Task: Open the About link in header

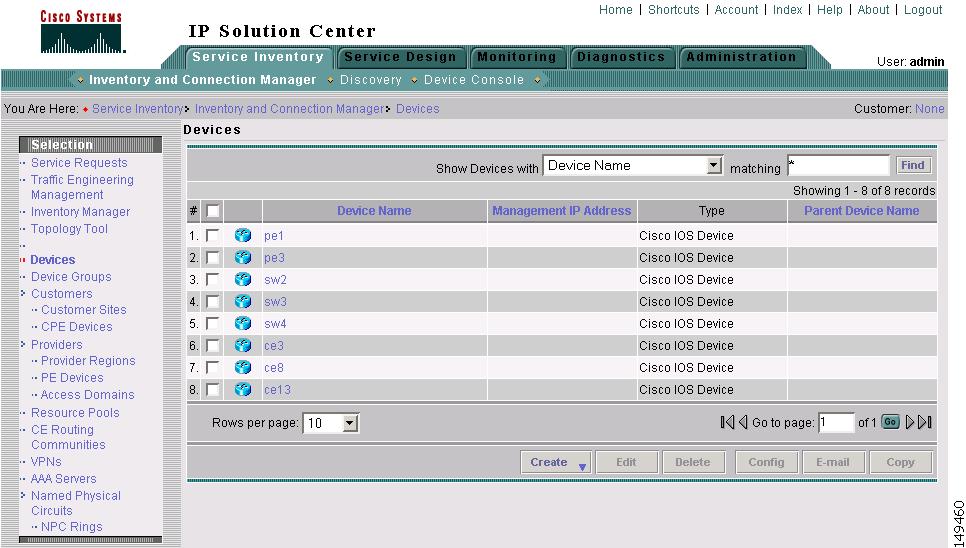Action: pyautogui.click(x=873, y=10)
